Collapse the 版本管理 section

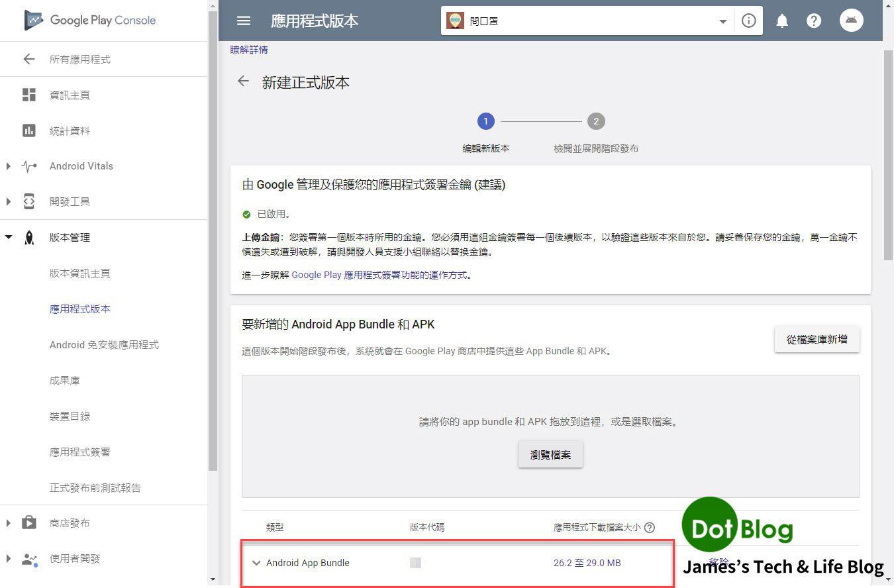(x=8, y=237)
